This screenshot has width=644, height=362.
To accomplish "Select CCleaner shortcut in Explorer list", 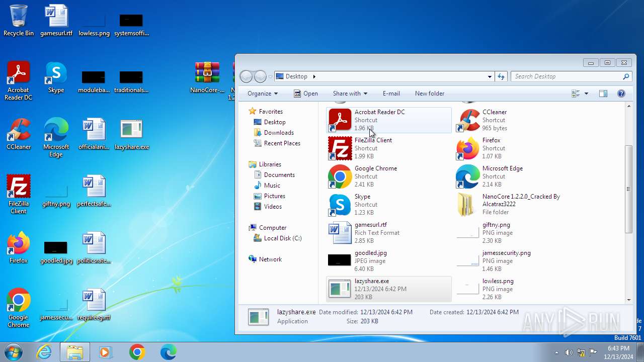I will click(x=516, y=120).
